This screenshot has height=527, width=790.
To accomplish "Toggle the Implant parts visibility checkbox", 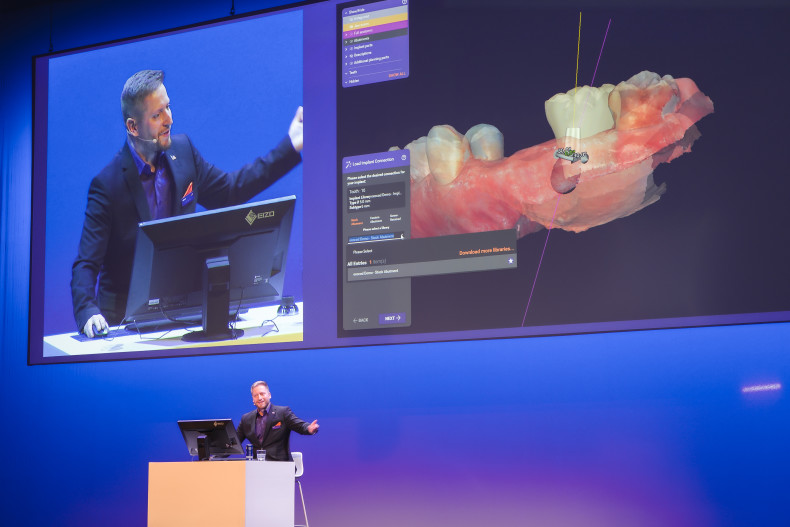I will [351, 48].
